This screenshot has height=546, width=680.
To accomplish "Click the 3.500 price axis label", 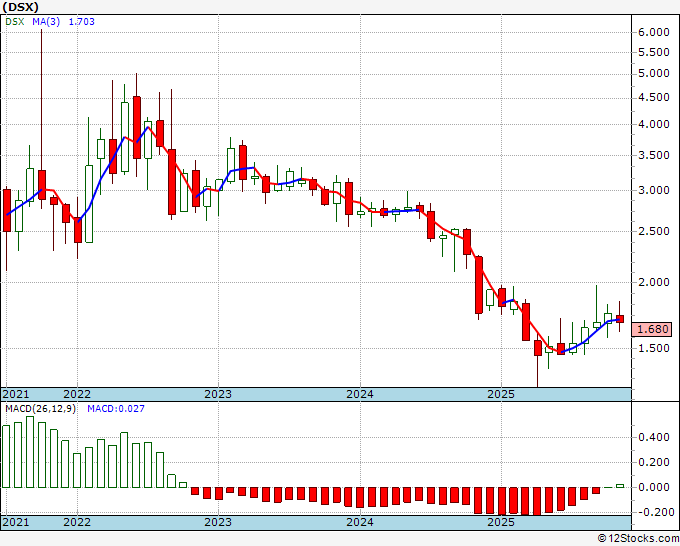I will (654, 155).
